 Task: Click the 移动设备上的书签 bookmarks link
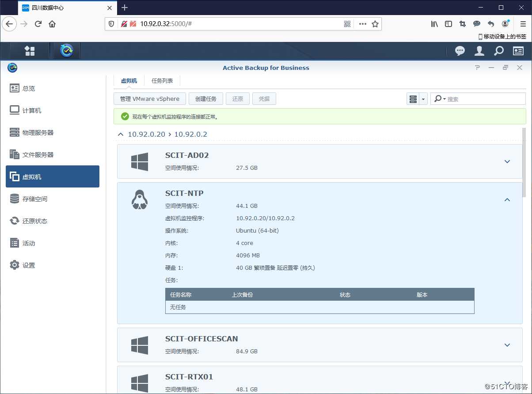click(x=502, y=37)
